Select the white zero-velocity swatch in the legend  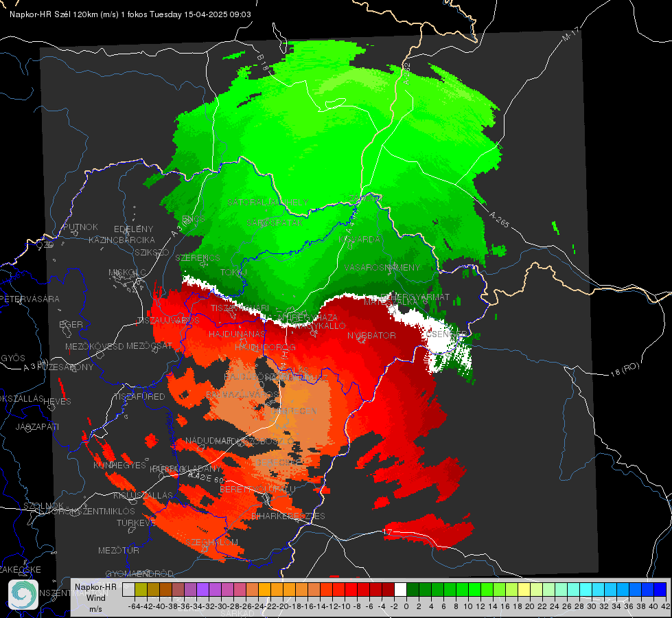400,590
